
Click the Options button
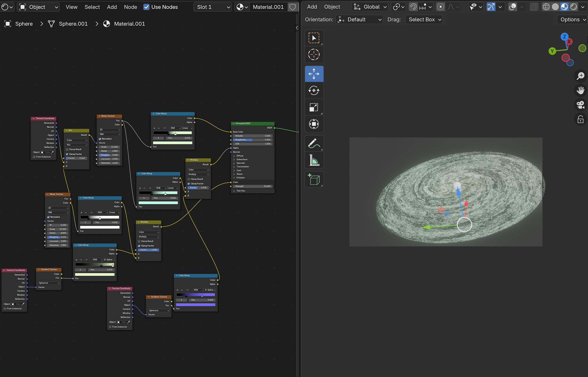[571, 20]
